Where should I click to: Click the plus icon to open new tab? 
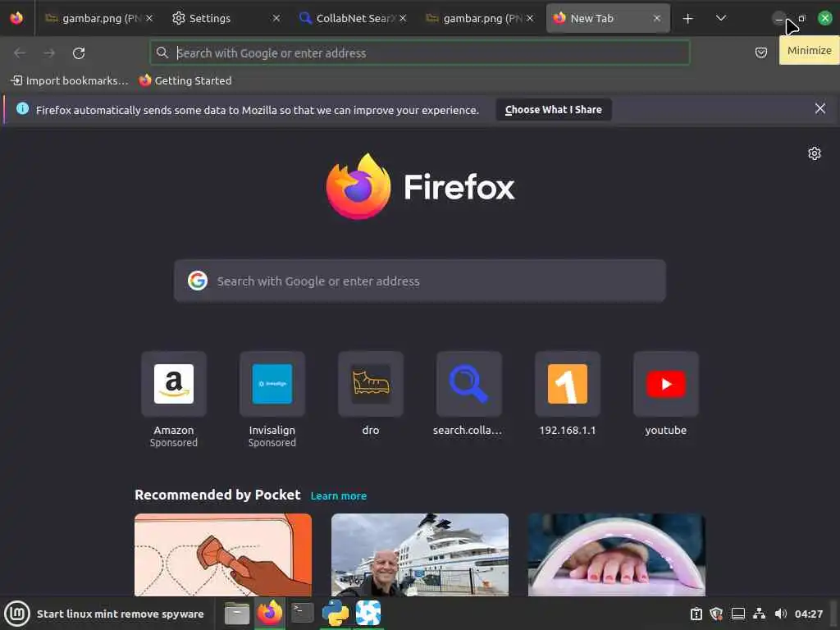pos(688,19)
